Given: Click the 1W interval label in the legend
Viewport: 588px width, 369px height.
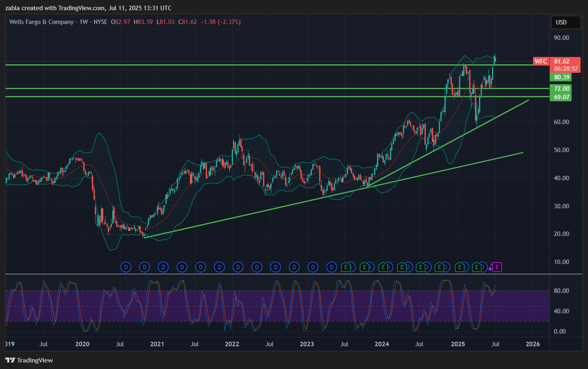Looking at the screenshot, I should [84, 22].
